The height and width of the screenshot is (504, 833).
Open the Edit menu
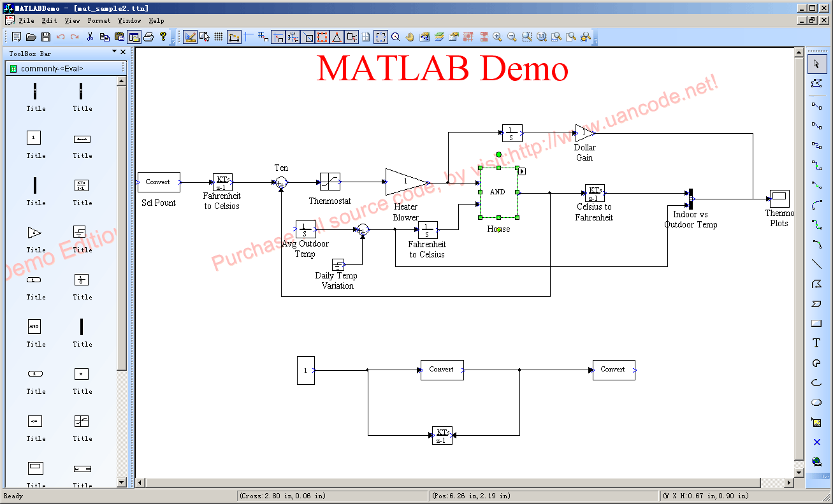(49, 20)
